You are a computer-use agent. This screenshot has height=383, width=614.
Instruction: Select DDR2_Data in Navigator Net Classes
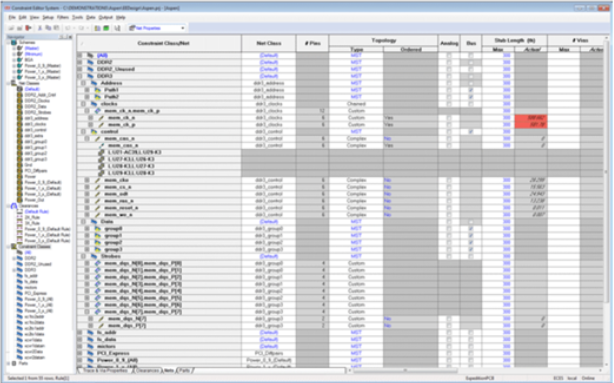coord(37,107)
